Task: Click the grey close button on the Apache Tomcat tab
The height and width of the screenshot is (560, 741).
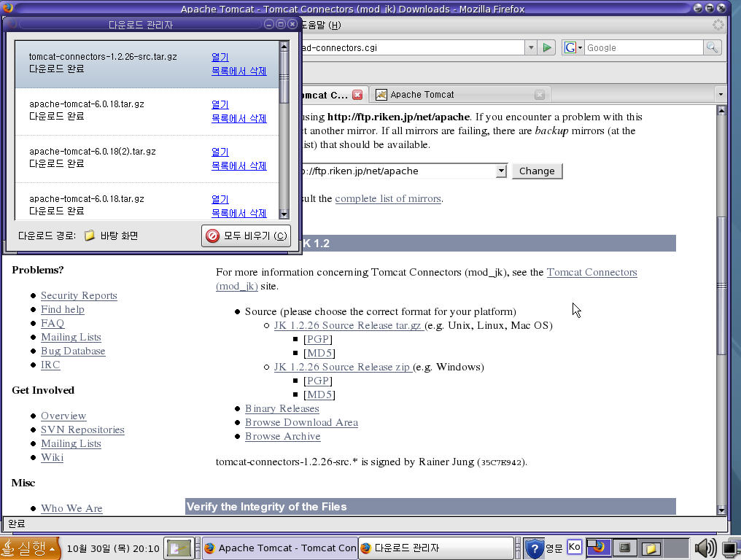Action: pos(539,95)
